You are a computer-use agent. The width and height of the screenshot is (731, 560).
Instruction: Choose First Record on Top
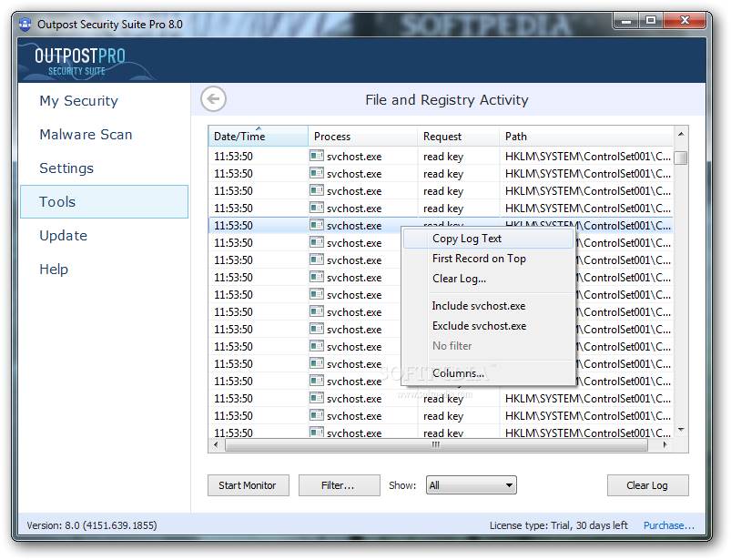tap(488, 259)
